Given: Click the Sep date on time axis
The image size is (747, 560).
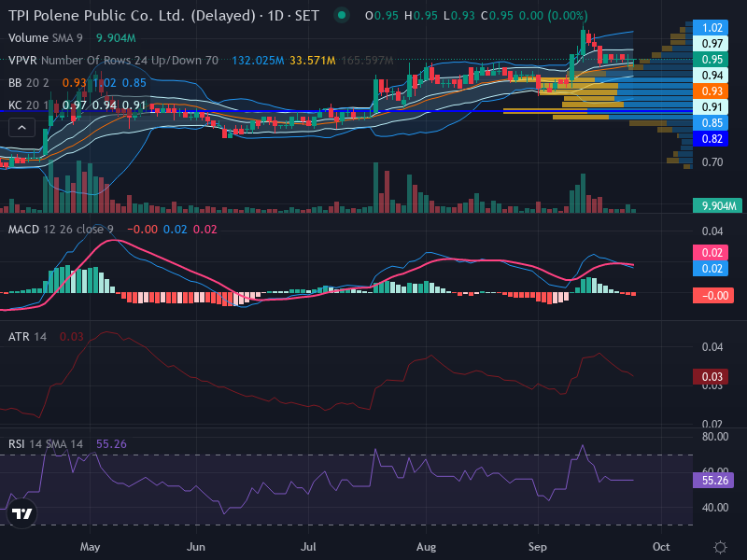Looking at the screenshot, I should [x=538, y=547].
